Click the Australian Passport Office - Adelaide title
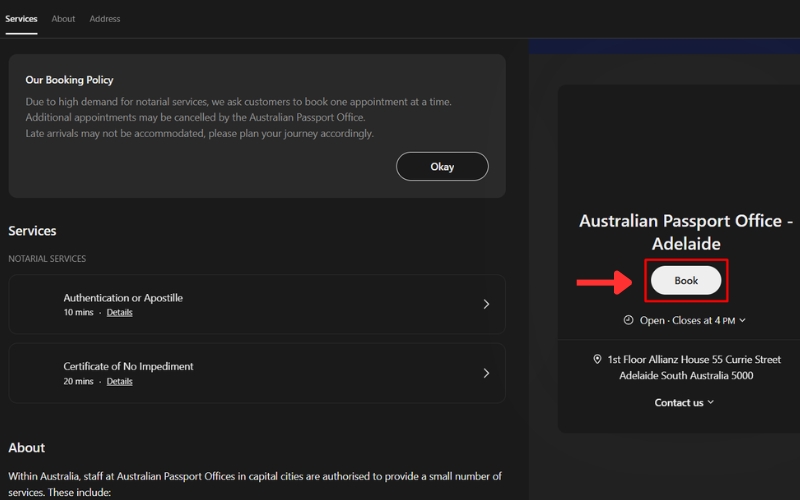 coord(686,232)
